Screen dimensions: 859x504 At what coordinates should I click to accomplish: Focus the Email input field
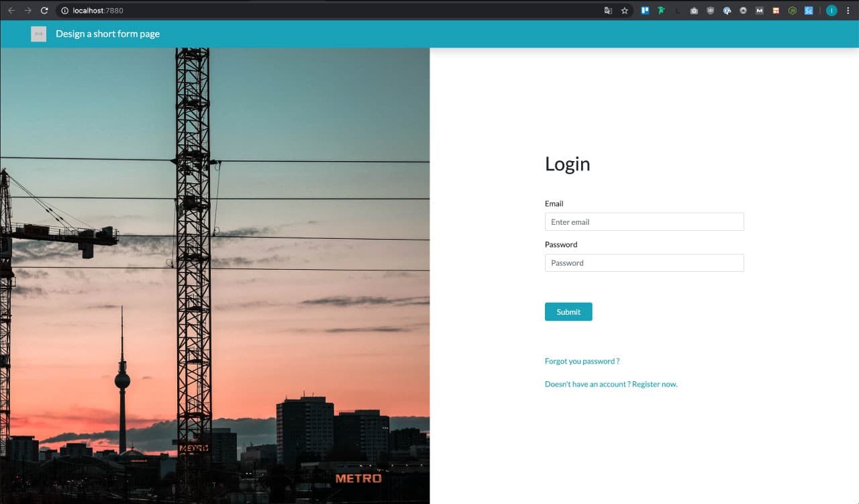tap(644, 222)
